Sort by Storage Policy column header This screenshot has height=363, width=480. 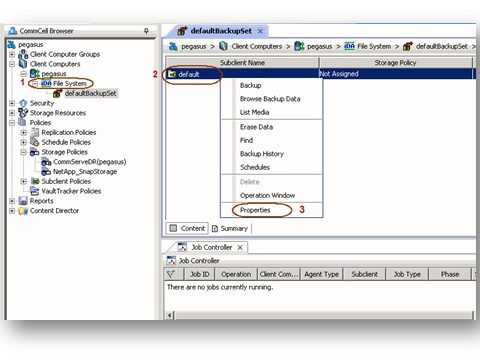coord(396,63)
